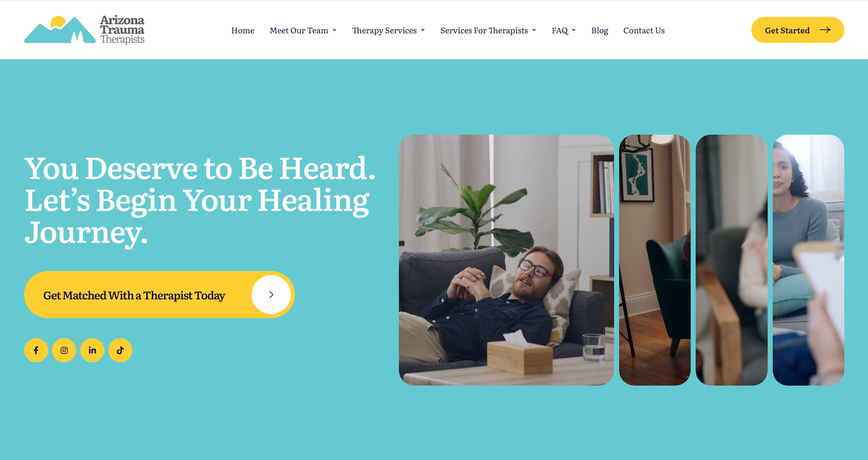Select the curly-haired woman image panel

[808, 260]
